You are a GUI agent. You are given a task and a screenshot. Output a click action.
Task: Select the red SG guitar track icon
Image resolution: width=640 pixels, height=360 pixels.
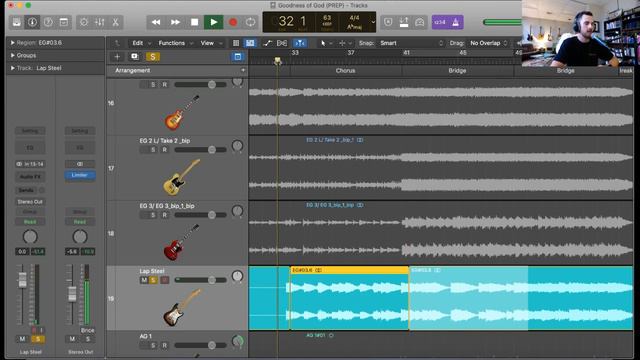click(181, 242)
